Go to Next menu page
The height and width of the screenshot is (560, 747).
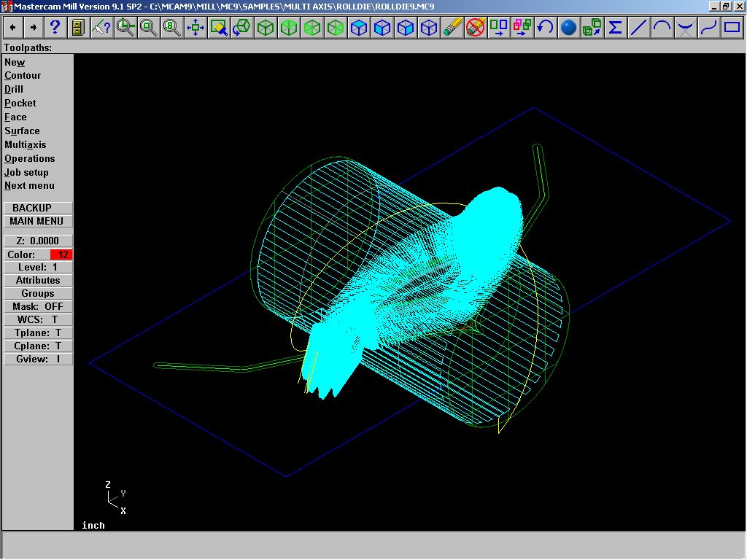pos(29,186)
